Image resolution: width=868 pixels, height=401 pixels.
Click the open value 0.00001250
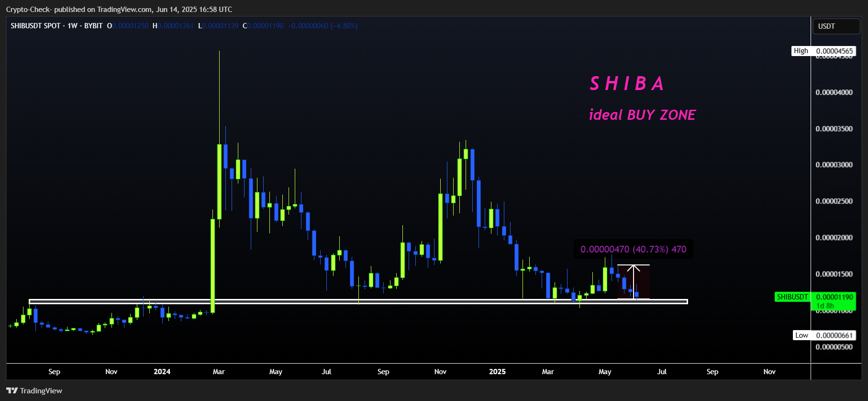(x=131, y=26)
